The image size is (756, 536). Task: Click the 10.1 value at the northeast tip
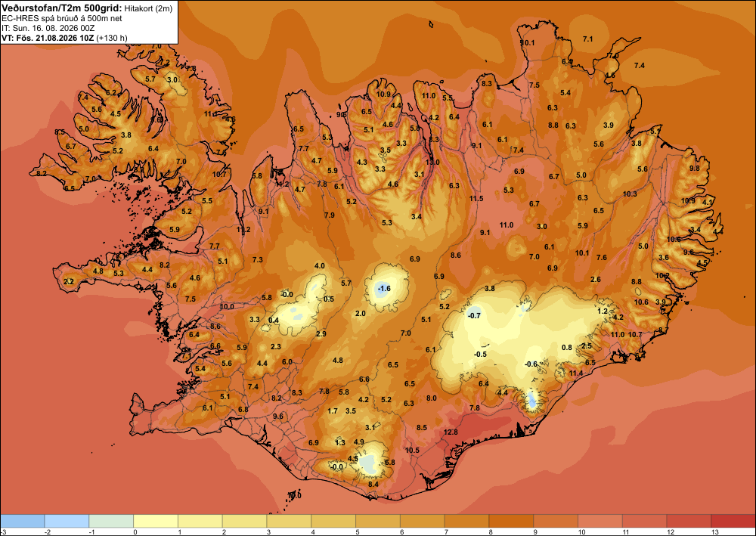(x=528, y=43)
